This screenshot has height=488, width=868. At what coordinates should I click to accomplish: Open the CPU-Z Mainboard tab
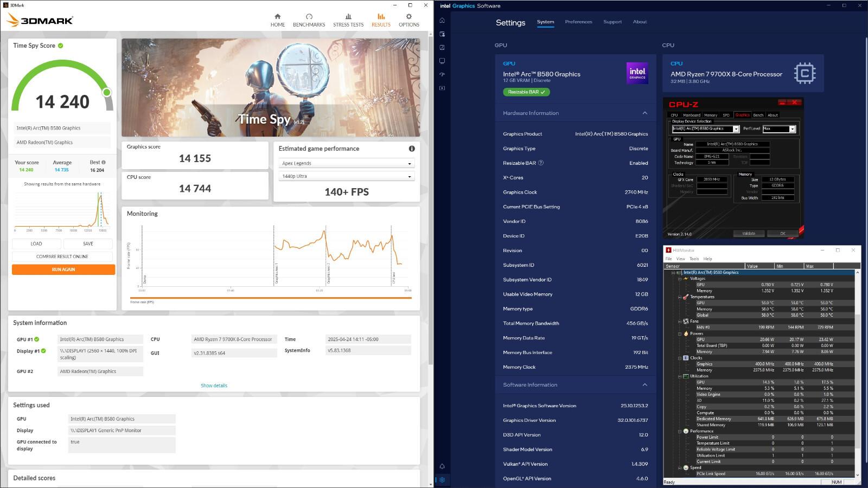point(691,115)
